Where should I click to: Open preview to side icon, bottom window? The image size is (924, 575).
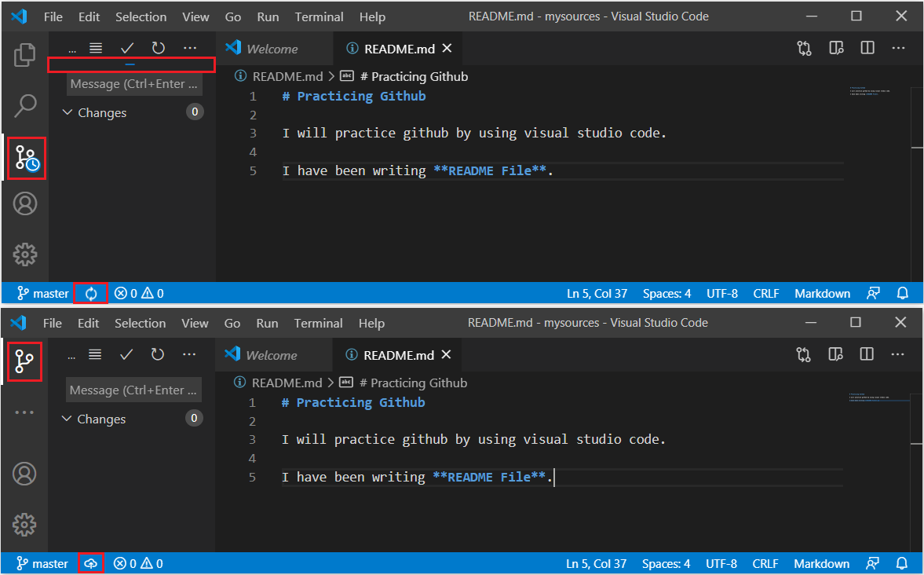[x=835, y=354]
